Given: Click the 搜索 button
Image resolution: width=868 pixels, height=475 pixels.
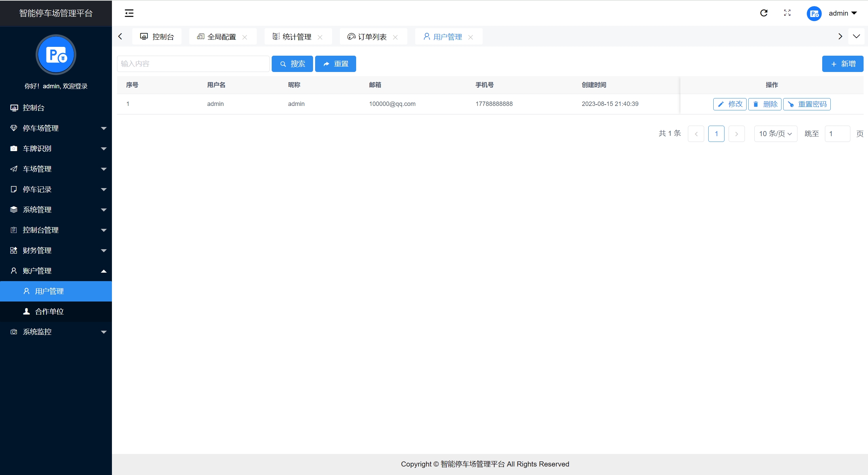Looking at the screenshot, I should pos(292,64).
